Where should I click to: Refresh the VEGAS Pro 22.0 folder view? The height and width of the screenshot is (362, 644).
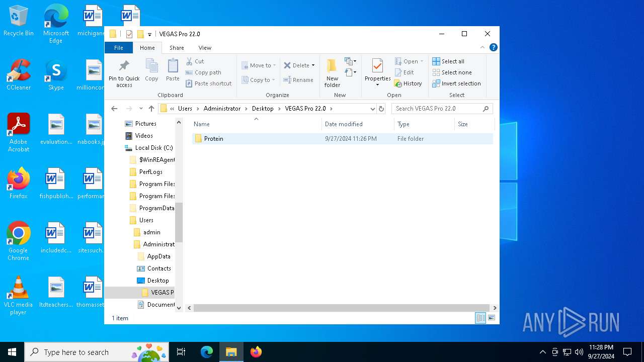pyautogui.click(x=381, y=109)
